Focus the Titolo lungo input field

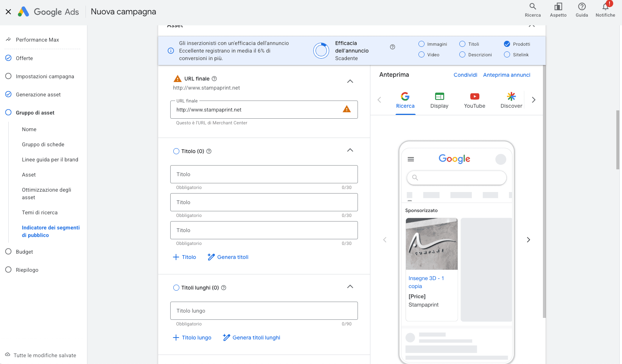pyautogui.click(x=264, y=311)
